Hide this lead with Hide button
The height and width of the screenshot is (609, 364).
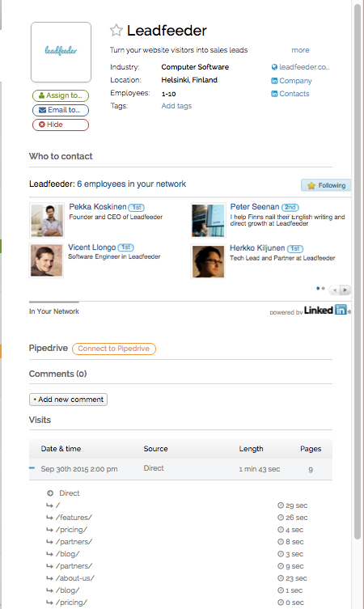coord(61,125)
